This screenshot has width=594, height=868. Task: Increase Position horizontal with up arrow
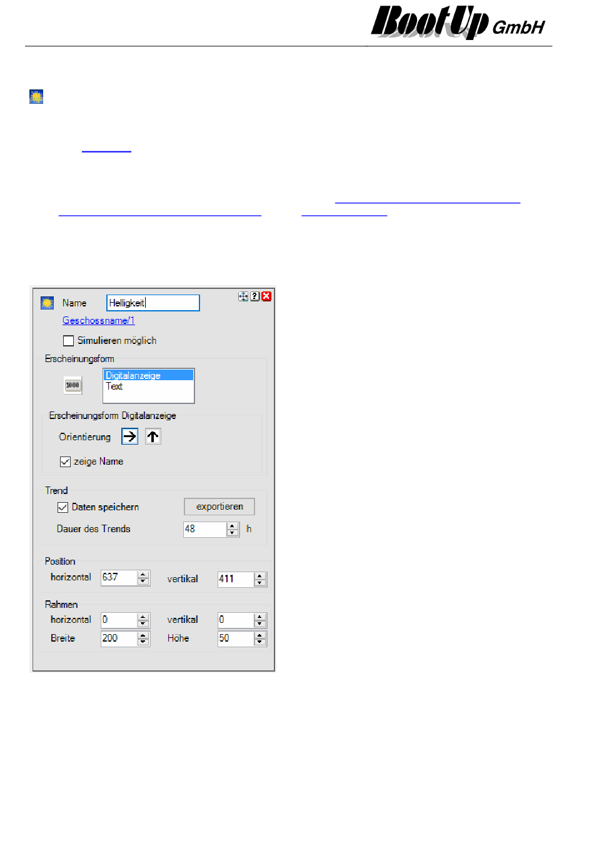coord(143,574)
